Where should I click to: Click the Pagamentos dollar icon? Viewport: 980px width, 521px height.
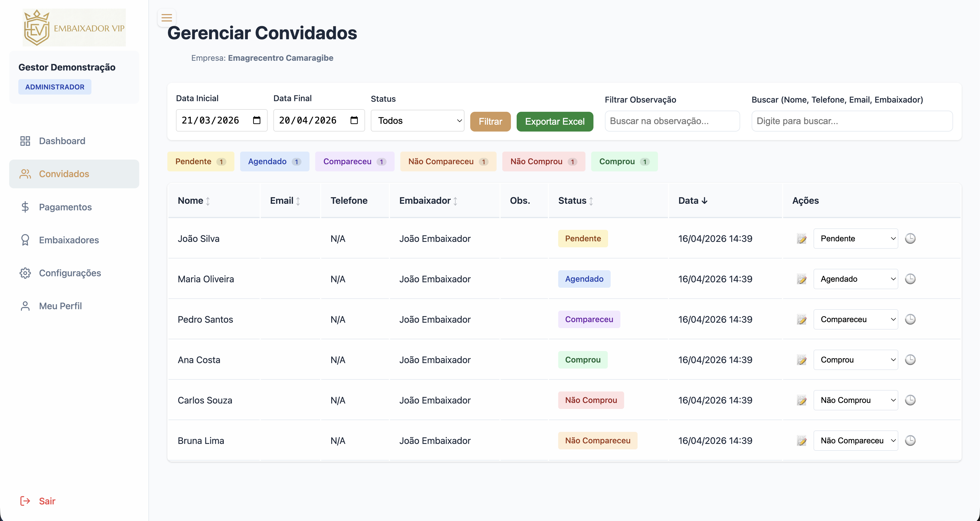(25, 207)
